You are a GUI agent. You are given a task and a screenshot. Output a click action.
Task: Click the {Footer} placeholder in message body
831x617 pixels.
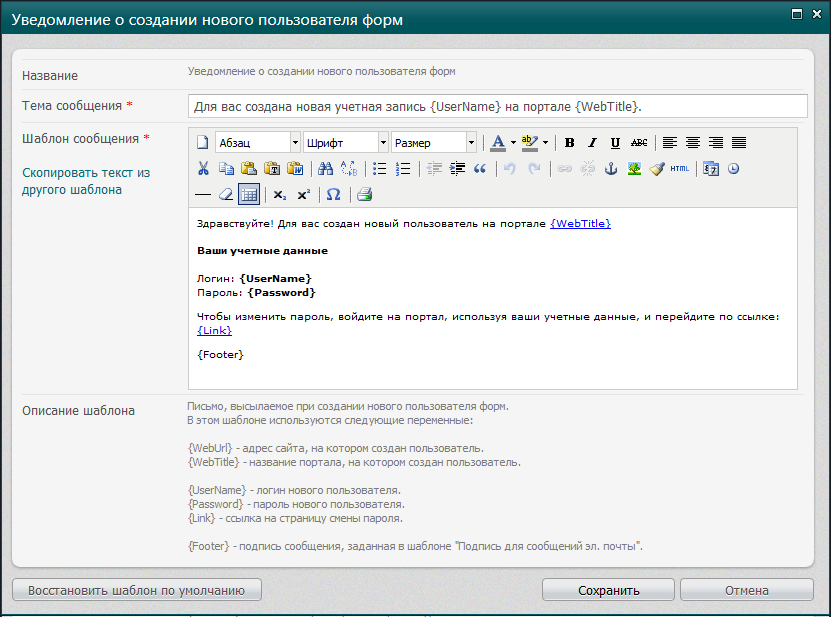220,355
